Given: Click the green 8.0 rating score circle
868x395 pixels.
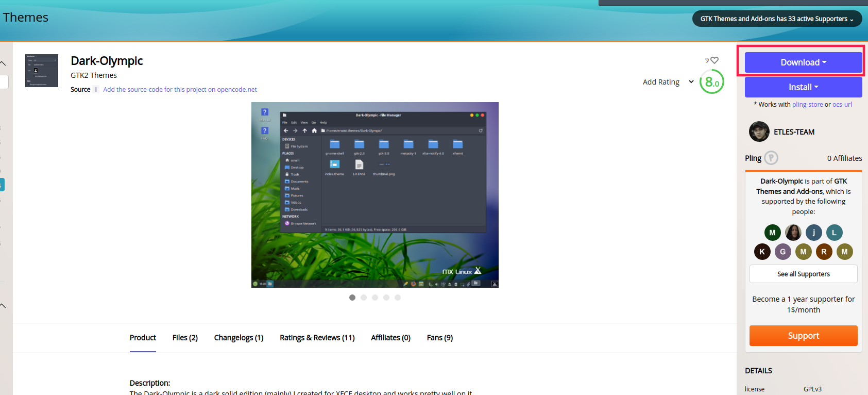Looking at the screenshot, I should click(x=712, y=81).
